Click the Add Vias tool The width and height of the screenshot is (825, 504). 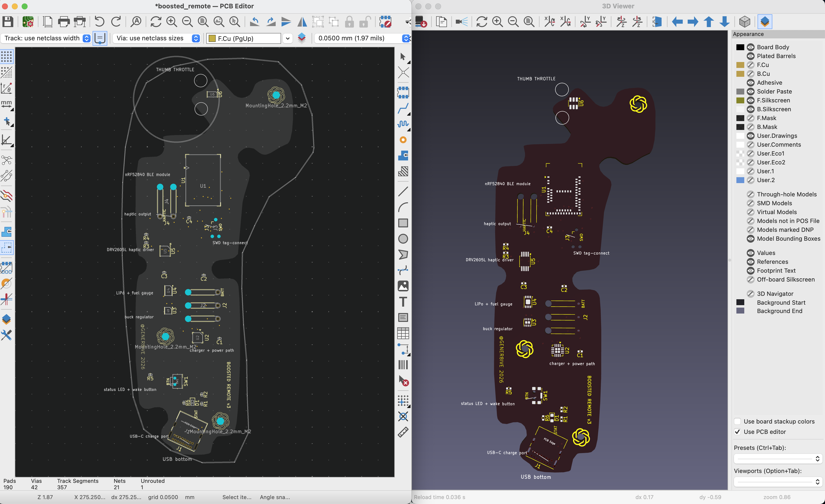click(x=403, y=140)
